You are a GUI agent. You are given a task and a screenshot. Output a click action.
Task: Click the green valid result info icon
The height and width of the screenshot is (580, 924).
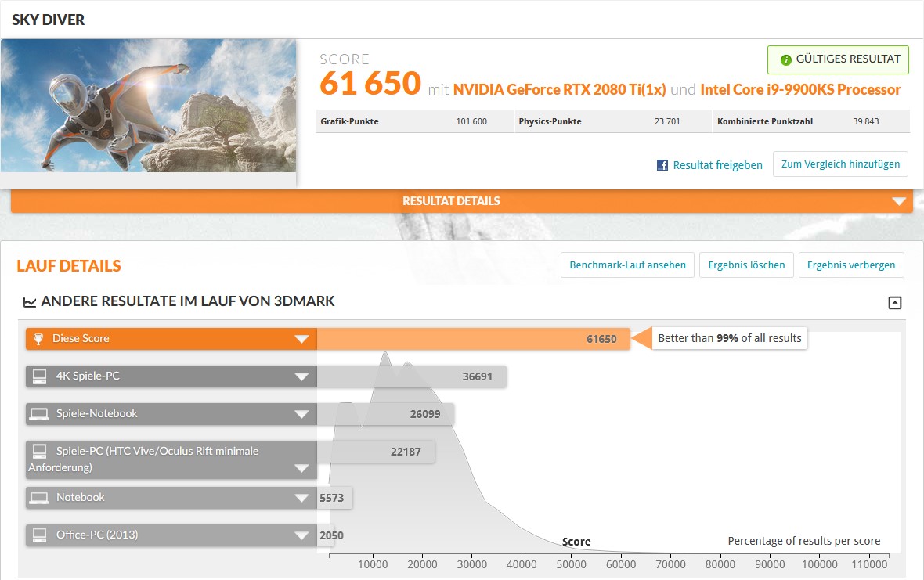pos(785,59)
